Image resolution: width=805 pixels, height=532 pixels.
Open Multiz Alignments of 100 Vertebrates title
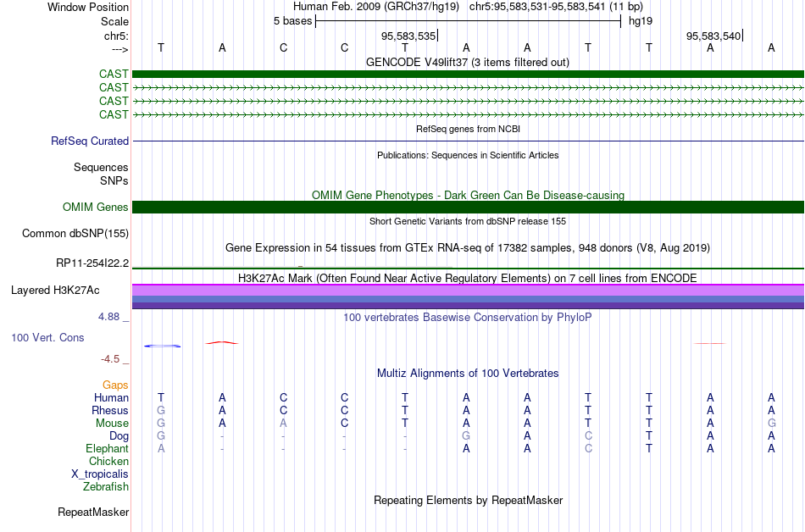[x=468, y=373]
